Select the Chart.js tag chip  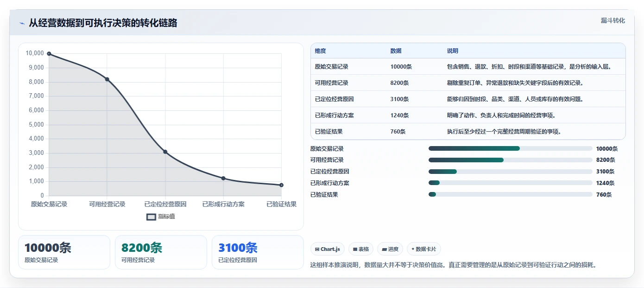[328, 249]
